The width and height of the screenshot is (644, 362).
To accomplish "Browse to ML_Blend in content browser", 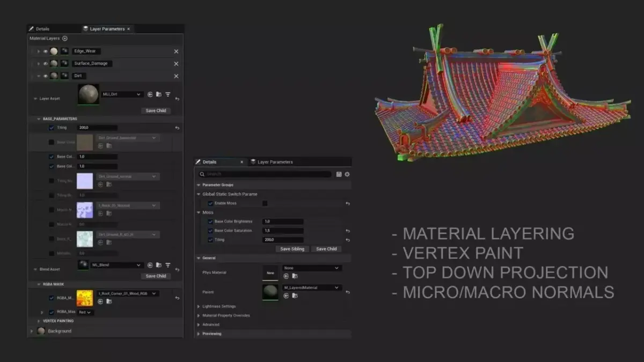I will point(158,265).
